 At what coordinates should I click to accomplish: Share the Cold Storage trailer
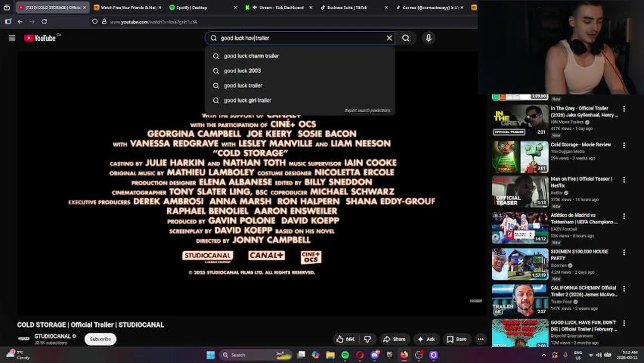(394, 339)
